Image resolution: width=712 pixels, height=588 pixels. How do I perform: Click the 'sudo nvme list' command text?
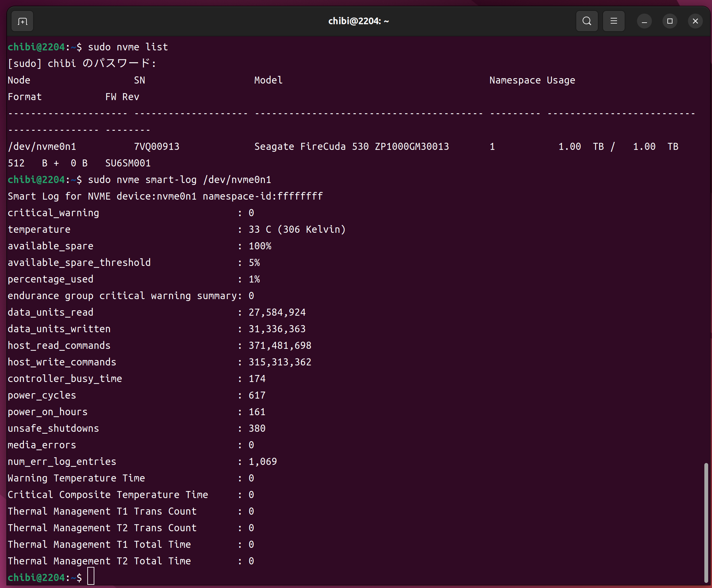click(127, 47)
